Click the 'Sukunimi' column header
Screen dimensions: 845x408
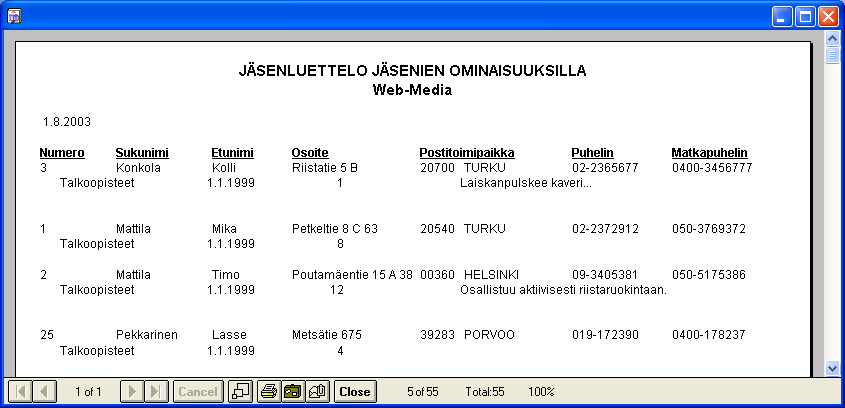142,153
